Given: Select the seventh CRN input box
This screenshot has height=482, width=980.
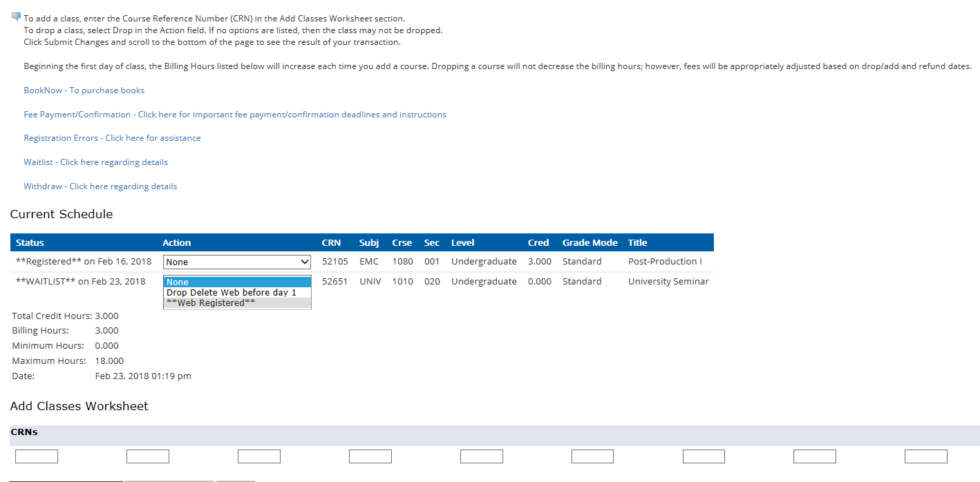Looking at the screenshot, I should click(x=704, y=456).
